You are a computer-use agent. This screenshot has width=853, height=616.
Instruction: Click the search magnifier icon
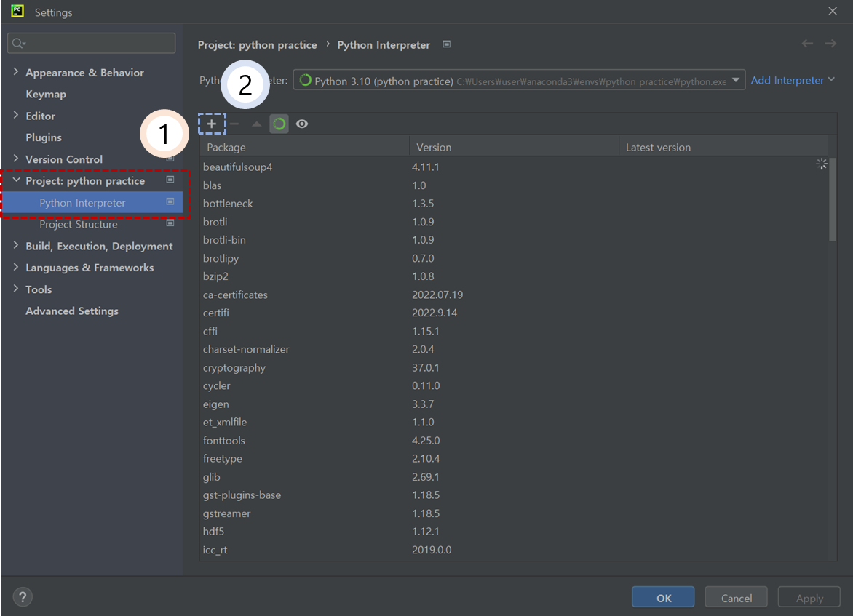pos(18,43)
